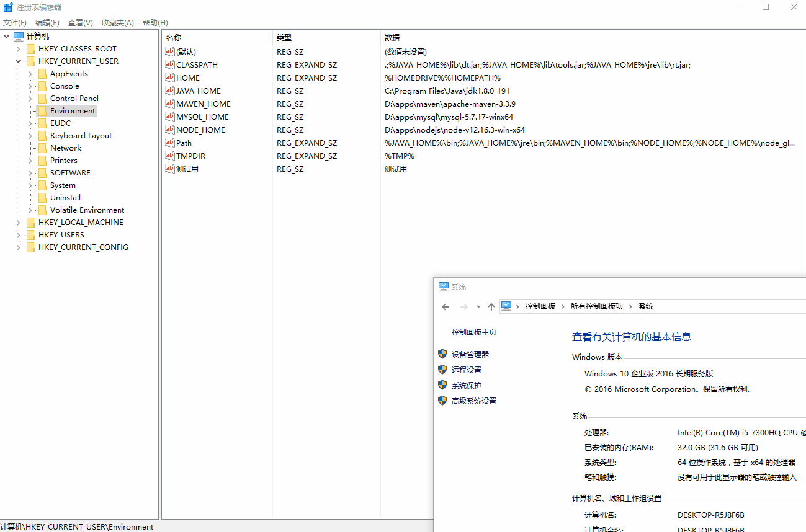Click the string value icon beside MAVEN_HOME
This screenshot has height=532, width=806.
[x=170, y=104]
